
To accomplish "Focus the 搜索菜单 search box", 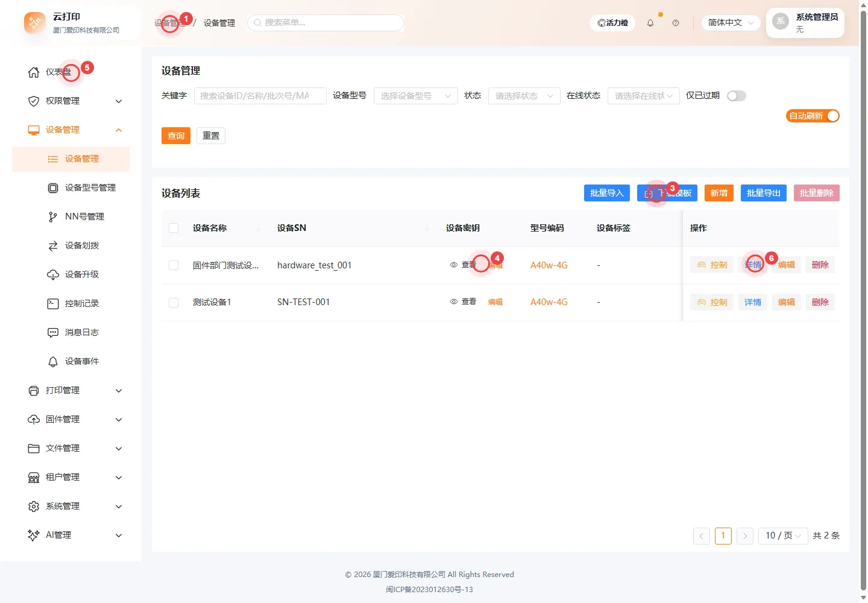I will tap(325, 23).
